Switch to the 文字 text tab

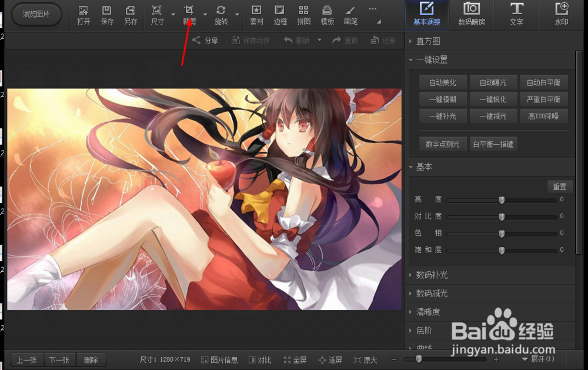click(516, 14)
